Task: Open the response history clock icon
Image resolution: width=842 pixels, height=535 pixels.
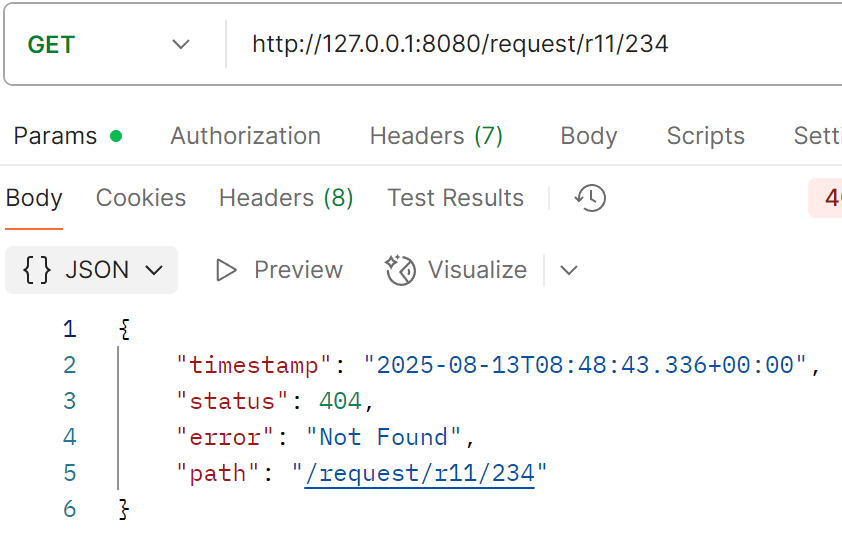Action: [x=590, y=198]
